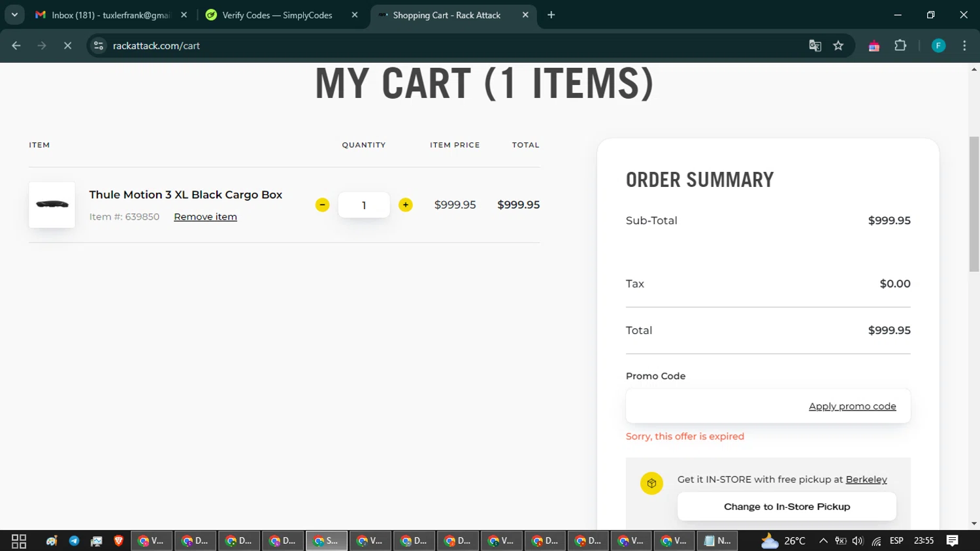Click the yellow in-store pickup box icon
Screen dimensions: 980x551
(x=651, y=484)
